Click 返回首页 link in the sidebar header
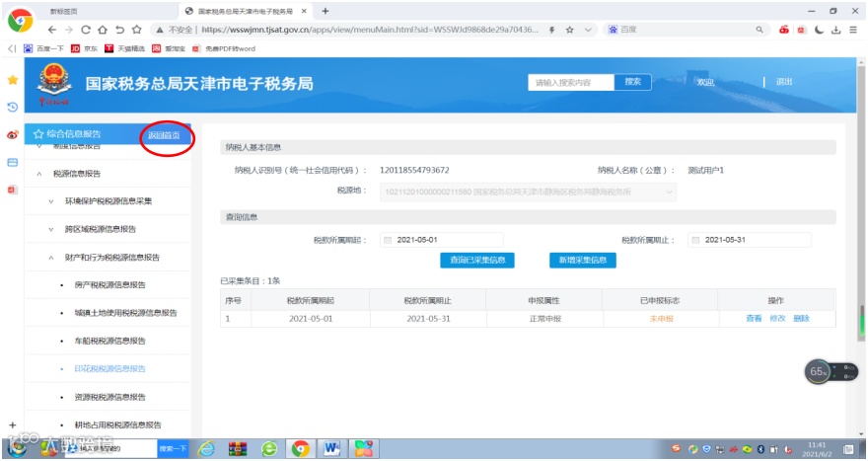 tap(164, 135)
